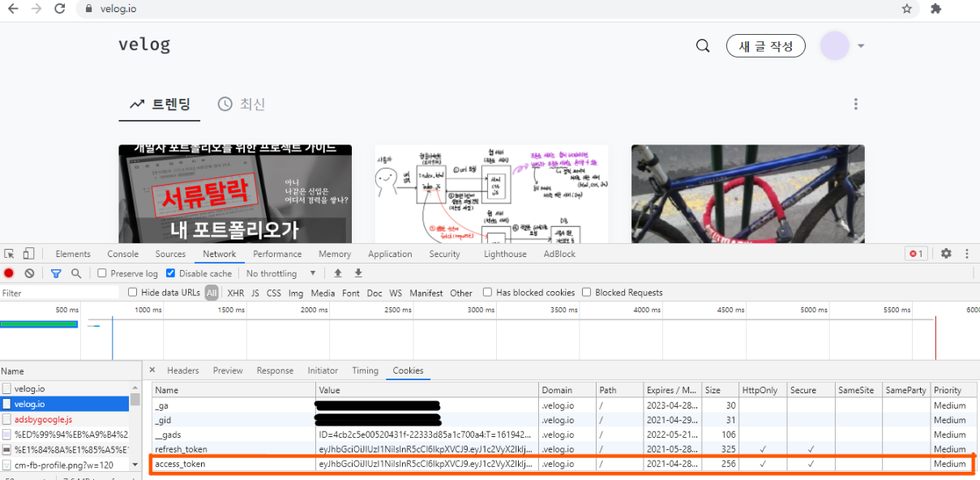This screenshot has height=480, width=980.
Task: Clear the network log icon
Action: click(x=29, y=274)
